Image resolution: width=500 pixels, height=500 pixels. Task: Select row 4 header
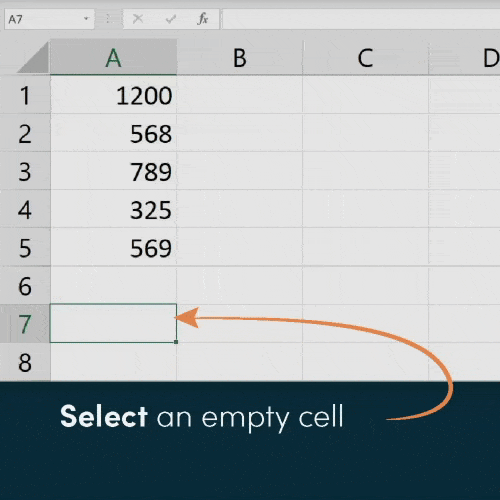coord(25,209)
